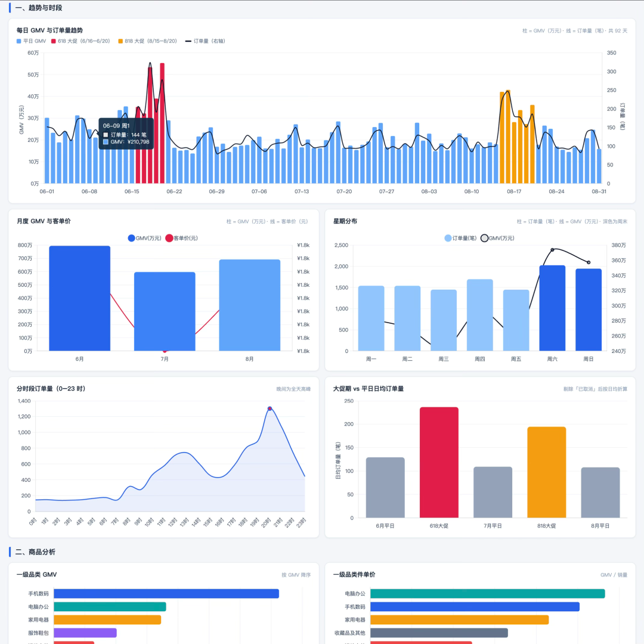644x644 pixels.
Task: Click the 按 GMV 降序 note
Action: coord(296,575)
